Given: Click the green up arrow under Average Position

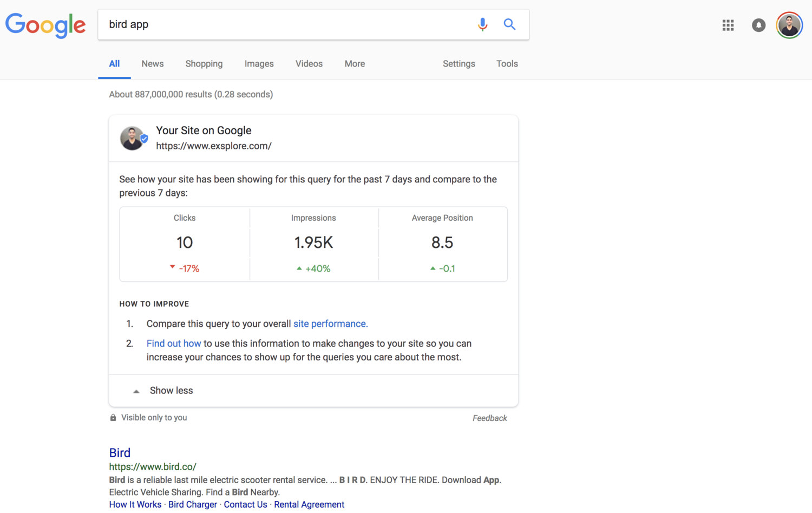Looking at the screenshot, I should pos(433,268).
